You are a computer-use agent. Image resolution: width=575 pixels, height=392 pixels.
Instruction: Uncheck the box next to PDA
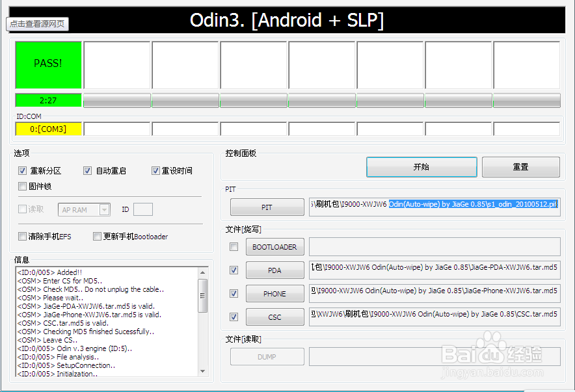[x=234, y=270]
